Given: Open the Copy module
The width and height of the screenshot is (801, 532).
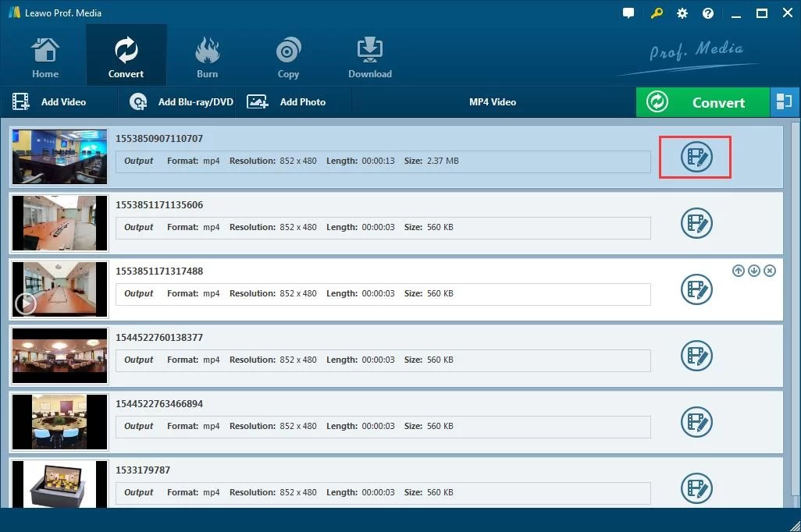Looking at the screenshot, I should click(x=288, y=58).
